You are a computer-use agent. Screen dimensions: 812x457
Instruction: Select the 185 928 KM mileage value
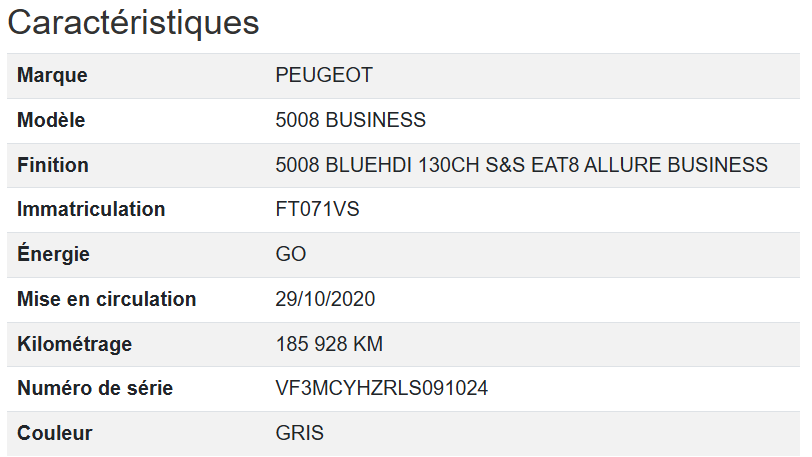point(329,345)
